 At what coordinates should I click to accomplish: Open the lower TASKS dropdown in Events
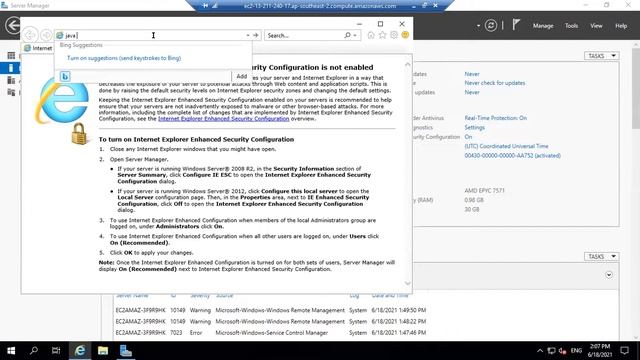(602, 256)
